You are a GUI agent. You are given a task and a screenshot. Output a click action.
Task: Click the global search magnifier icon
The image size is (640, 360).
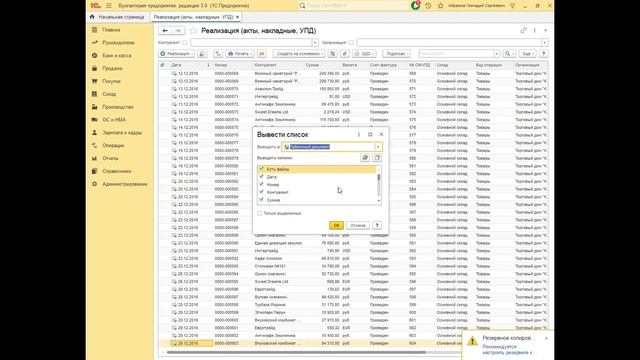pyautogui.click(x=302, y=6)
